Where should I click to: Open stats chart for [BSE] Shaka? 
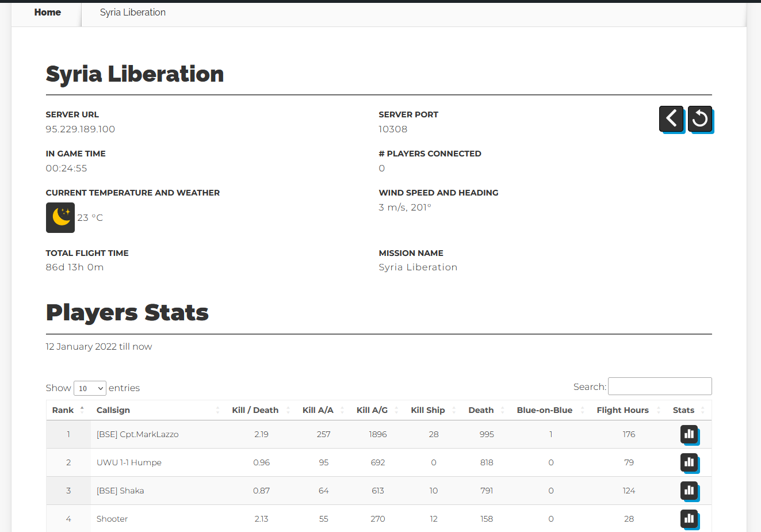(x=689, y=491)
